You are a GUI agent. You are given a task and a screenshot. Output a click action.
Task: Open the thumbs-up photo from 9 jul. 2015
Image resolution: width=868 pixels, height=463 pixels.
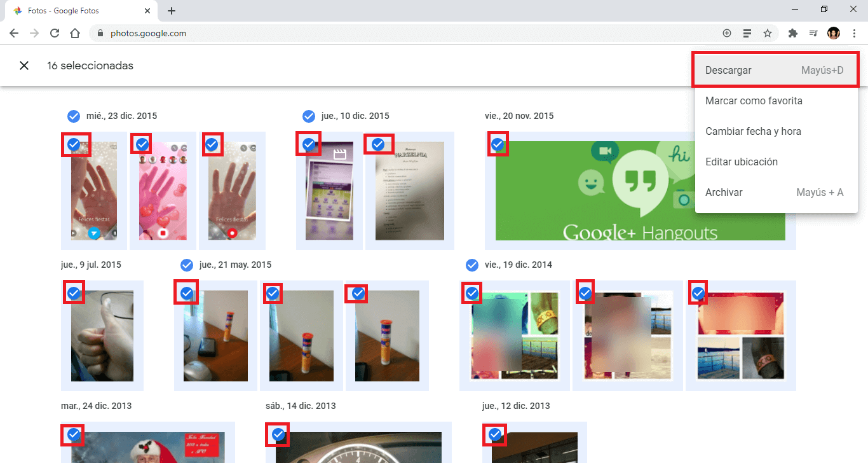coord(102,336)
